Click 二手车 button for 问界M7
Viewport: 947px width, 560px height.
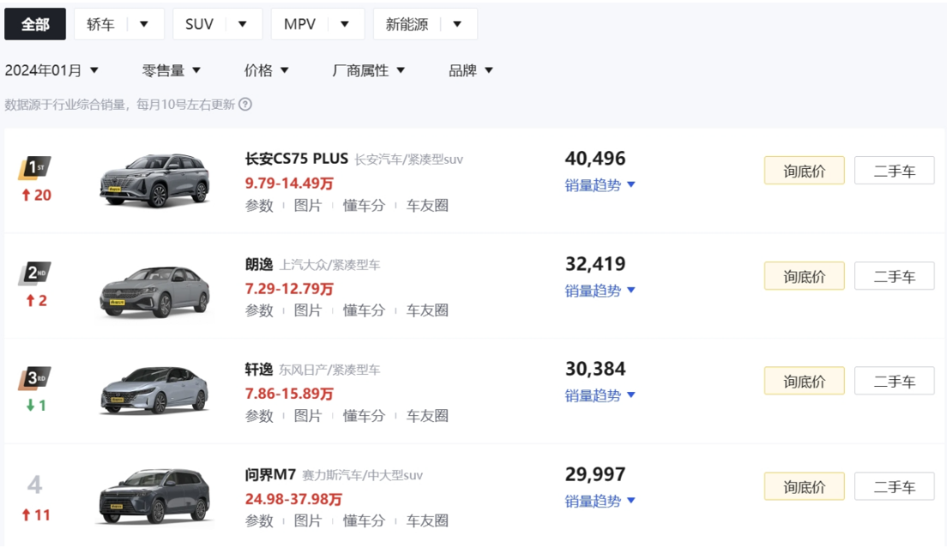(x=894, y=487)
